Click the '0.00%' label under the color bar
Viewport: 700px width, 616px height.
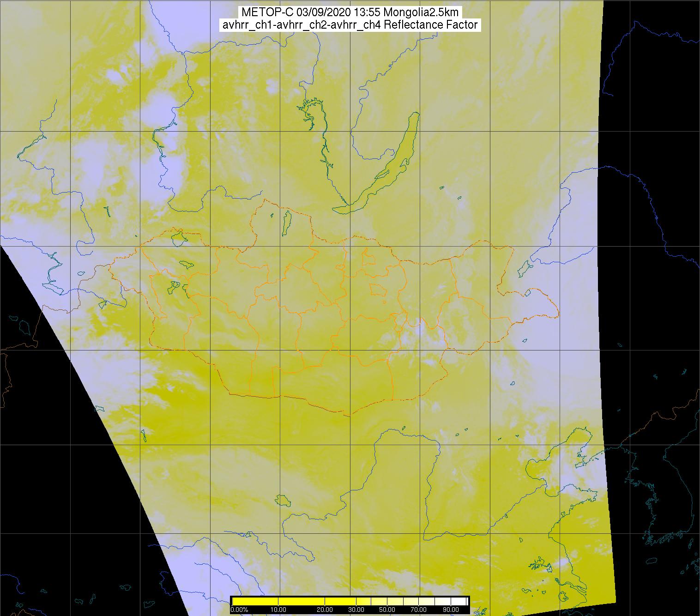239,610
